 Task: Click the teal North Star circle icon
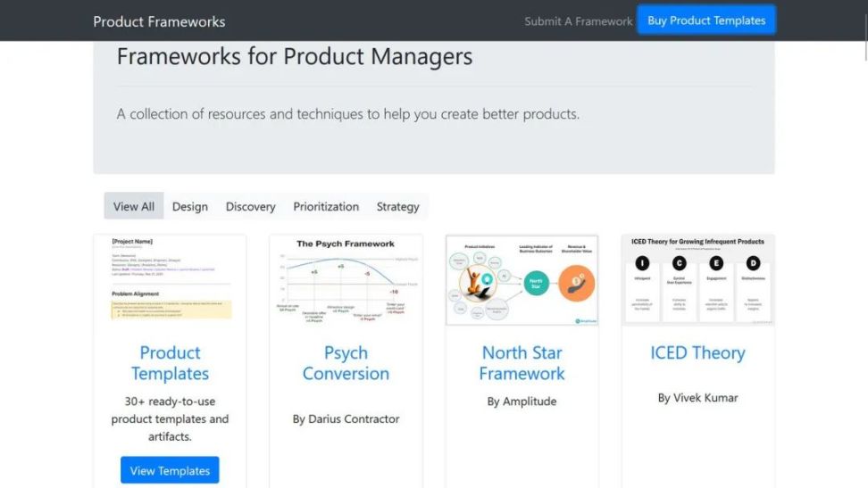(536, 282)
